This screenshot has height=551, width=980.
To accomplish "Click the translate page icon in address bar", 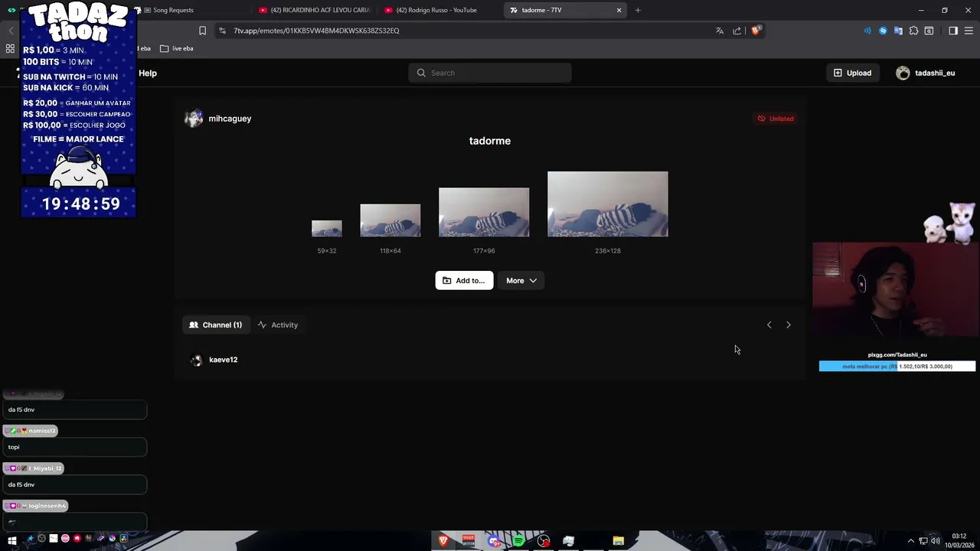I will [x=720, y=31].
